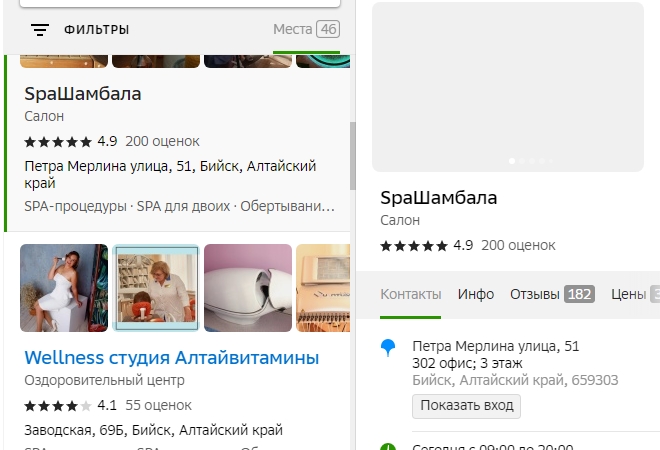Click SpaШамбала star rating in list
This screenshot has height=450, width=660.
[58, 141]
